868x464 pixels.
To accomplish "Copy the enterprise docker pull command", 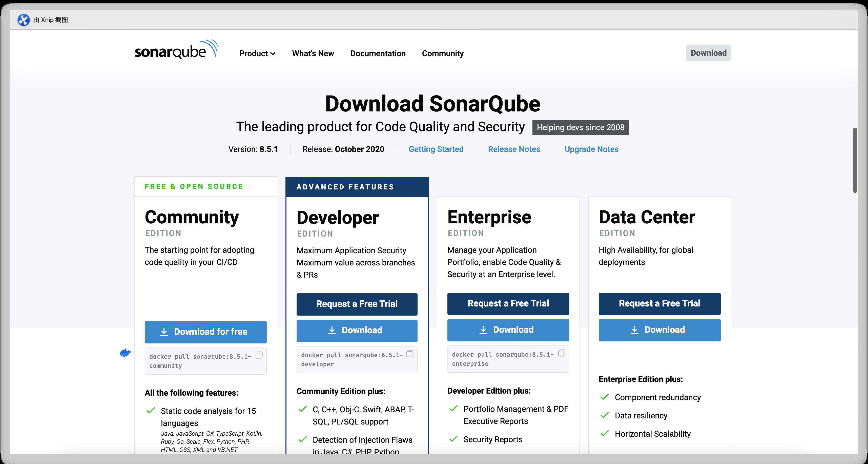I will [x=561, y=353].
